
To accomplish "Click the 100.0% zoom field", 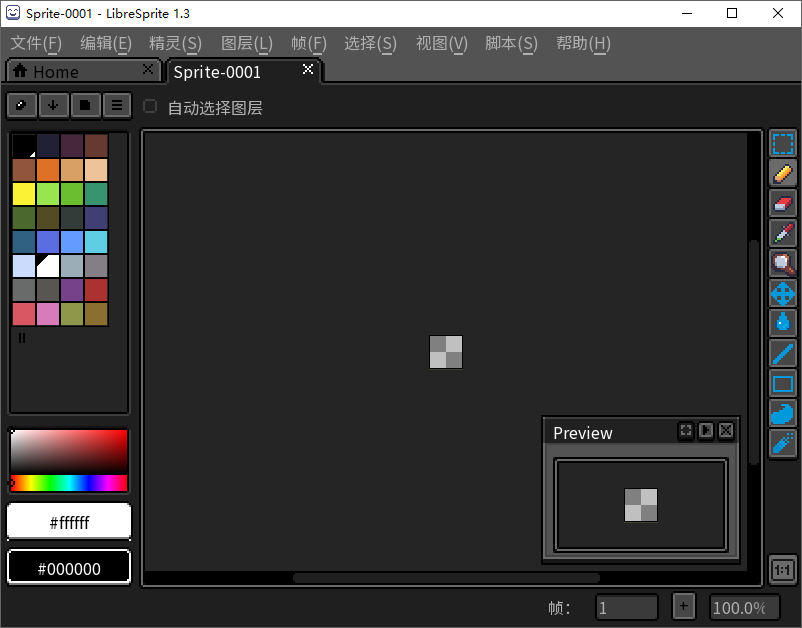I will click(744, 607).
